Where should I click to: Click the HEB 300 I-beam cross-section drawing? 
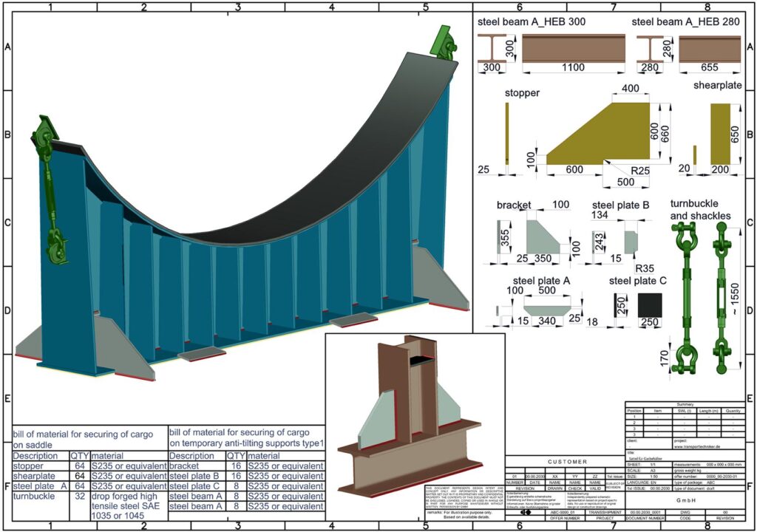click(x=492, y=47)
